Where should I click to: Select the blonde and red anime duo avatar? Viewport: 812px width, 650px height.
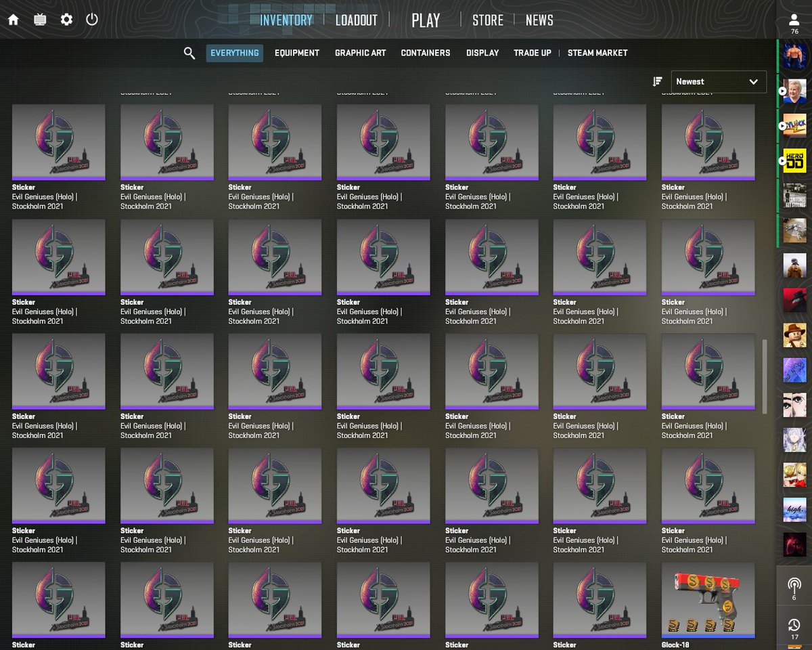click(x=794, y=475)
